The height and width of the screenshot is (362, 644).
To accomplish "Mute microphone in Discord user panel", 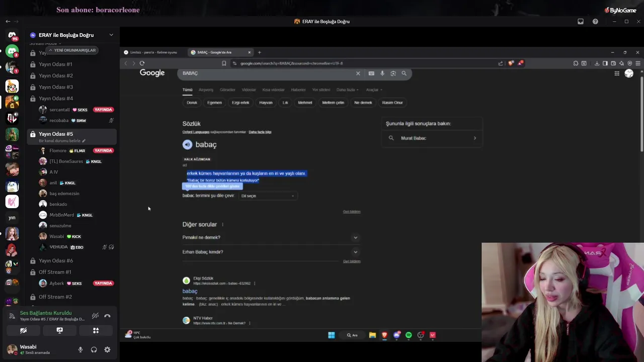I will (80, 349).
